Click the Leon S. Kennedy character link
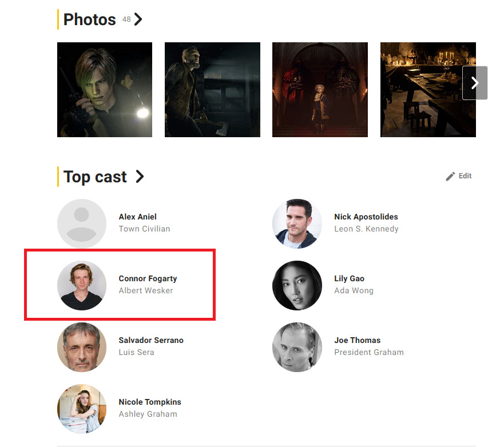Image resolution: width=504 pixels, height=447 pixels. click(366, 229)
